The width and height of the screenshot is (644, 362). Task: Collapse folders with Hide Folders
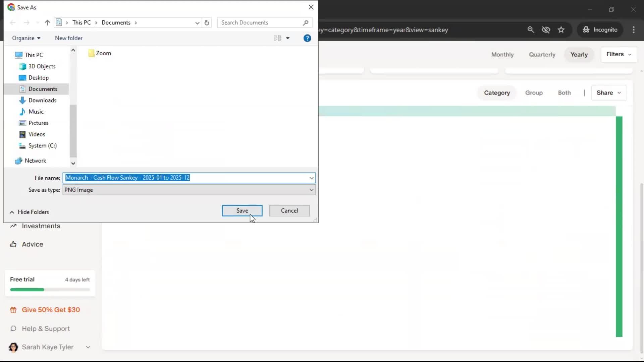30,212
